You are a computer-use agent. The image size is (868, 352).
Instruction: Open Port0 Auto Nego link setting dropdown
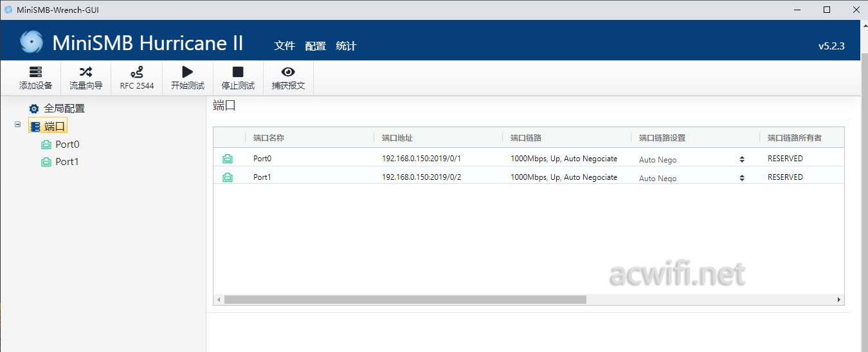tap(691, 159)
